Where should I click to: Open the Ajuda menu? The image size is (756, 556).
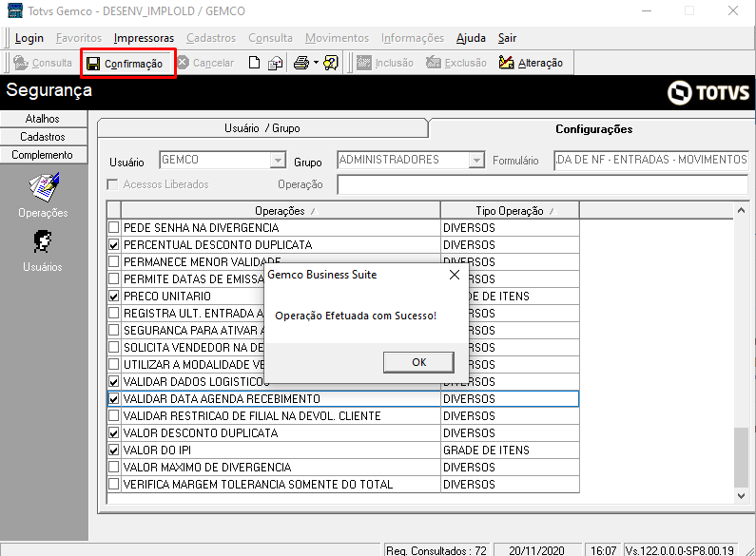pos(471,38)
